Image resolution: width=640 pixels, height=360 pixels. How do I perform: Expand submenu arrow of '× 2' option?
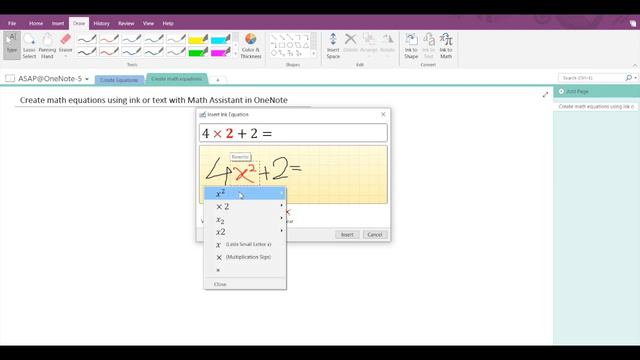(281, 206)
